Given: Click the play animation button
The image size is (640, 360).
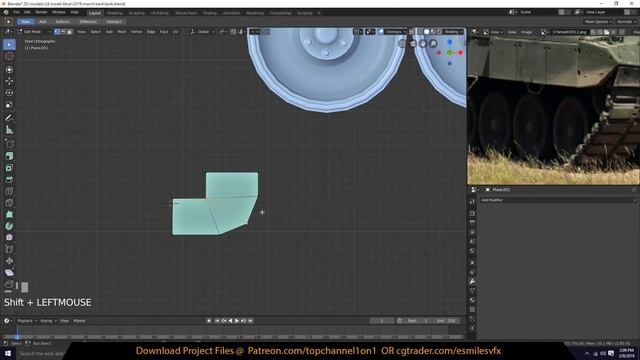Looking at the screenshot, I should [x=237, y=321].
